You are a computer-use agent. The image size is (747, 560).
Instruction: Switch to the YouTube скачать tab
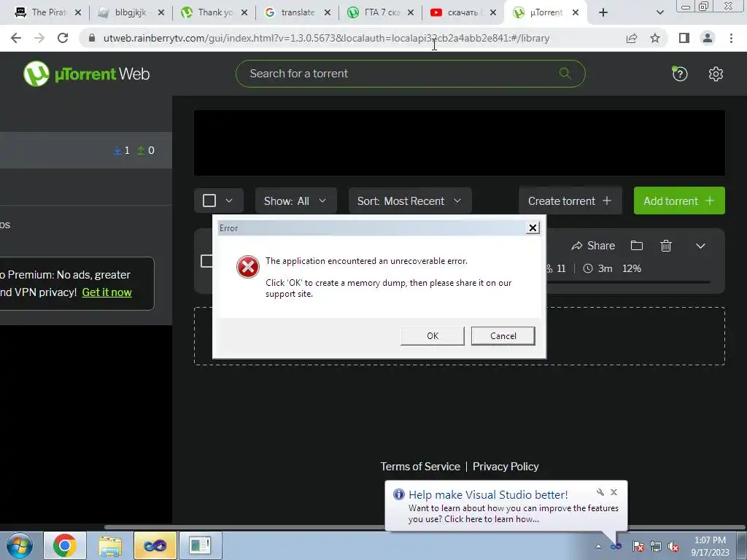point(462,13)
